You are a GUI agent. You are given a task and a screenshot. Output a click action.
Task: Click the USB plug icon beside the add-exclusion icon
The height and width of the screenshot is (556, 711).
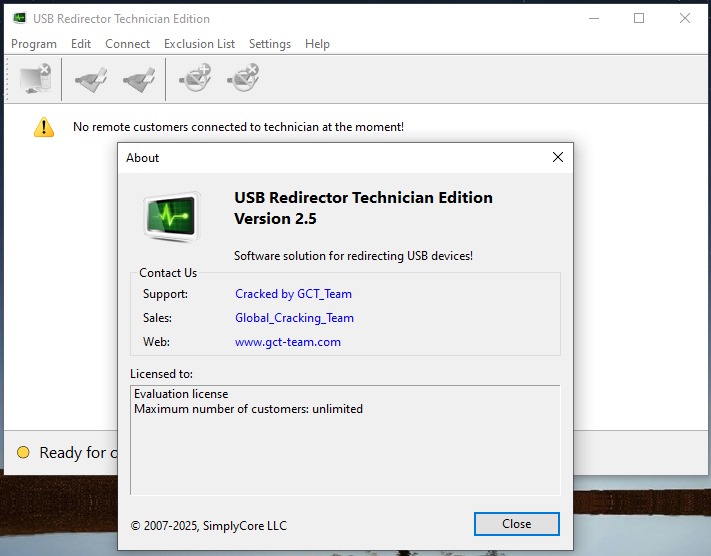tap(139, 79)
